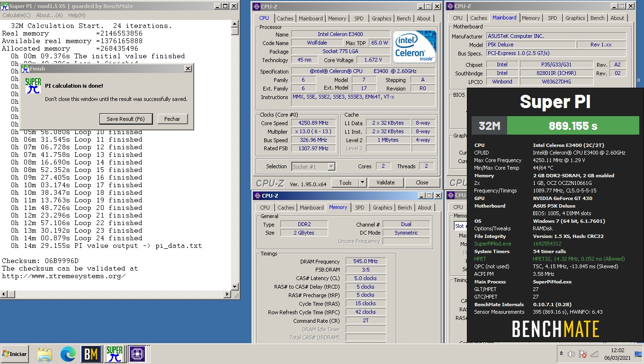Viewport: 644px width, 364px height.
Task: Click the Bus Speed 326.96 MHz field
Action: coord(313,140)
